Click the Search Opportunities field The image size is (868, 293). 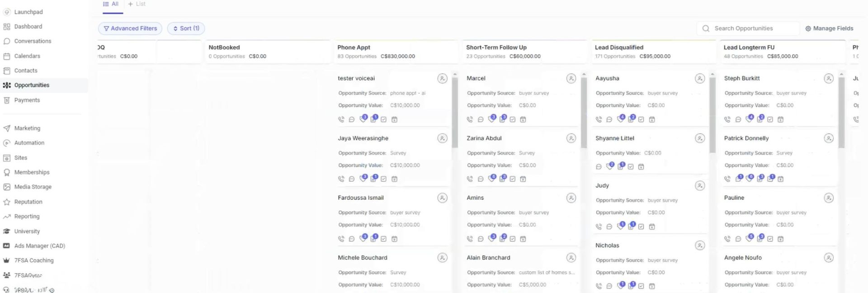pos(748,28)
